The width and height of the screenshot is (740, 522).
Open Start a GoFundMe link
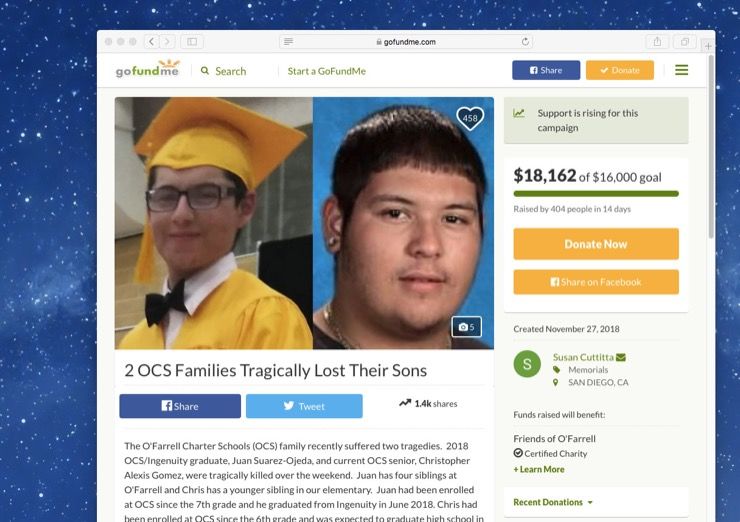tap(327, 71)
